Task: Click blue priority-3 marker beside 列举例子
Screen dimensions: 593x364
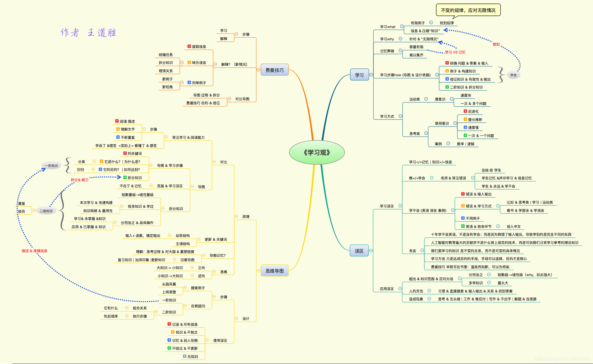Action: pos(189,83)
